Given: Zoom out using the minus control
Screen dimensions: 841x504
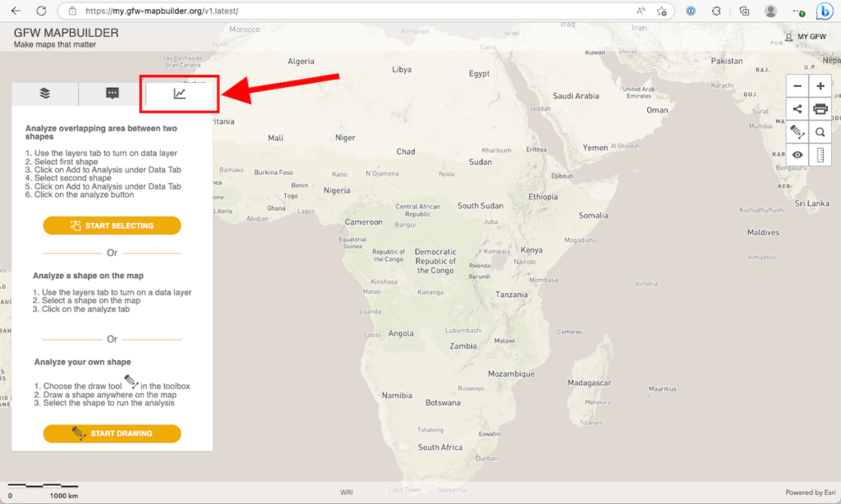Looking at the screenshot, I should (x=796, y=85).
